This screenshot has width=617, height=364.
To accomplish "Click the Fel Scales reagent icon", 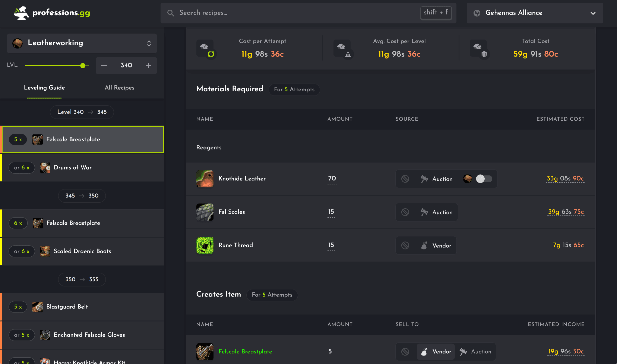I will pos(205,212).
